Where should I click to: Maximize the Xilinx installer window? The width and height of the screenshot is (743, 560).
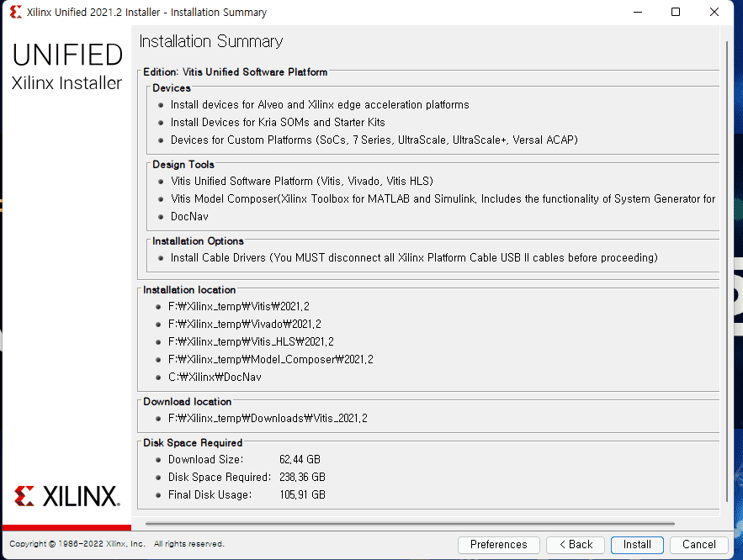(676, 12)
